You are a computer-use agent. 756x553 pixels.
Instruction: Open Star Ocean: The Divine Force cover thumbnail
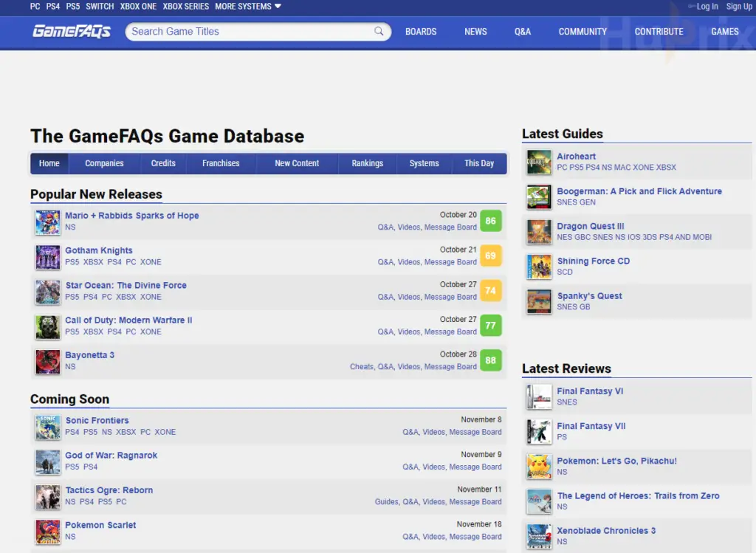coord(48,292)
